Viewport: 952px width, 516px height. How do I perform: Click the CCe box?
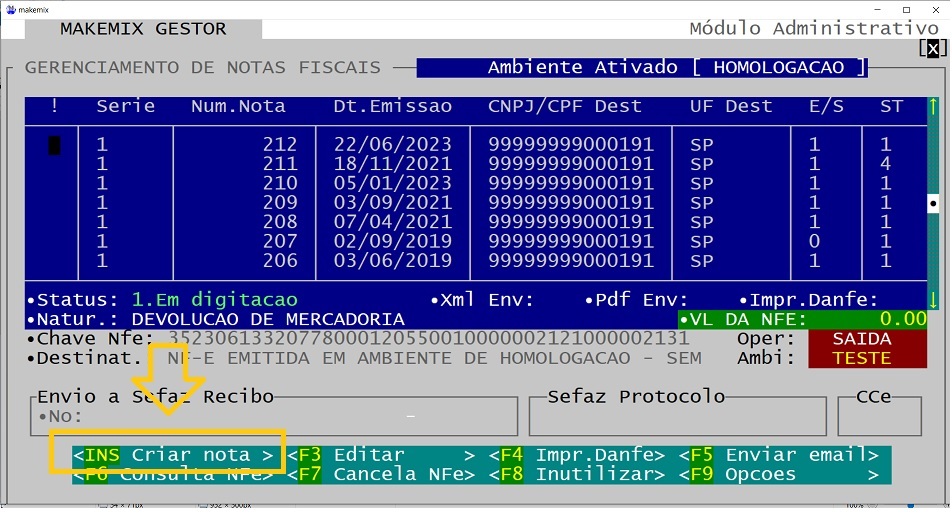click(879, 416)
